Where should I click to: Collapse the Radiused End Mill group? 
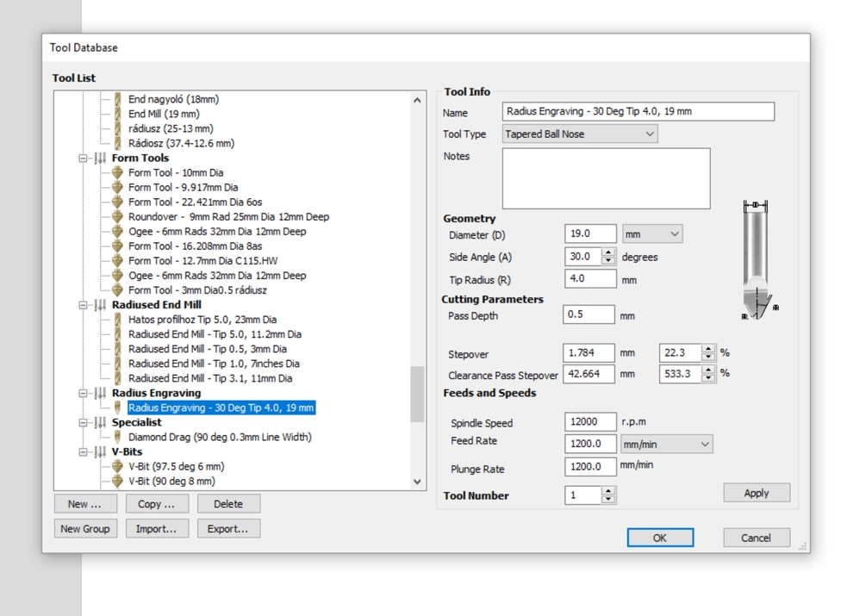tap(84, 305)
